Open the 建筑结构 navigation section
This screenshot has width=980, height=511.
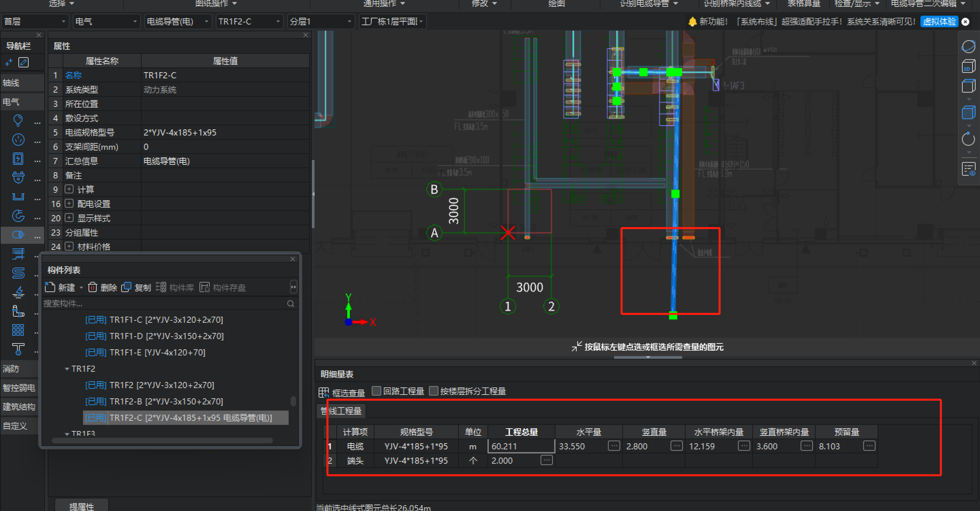19,407
